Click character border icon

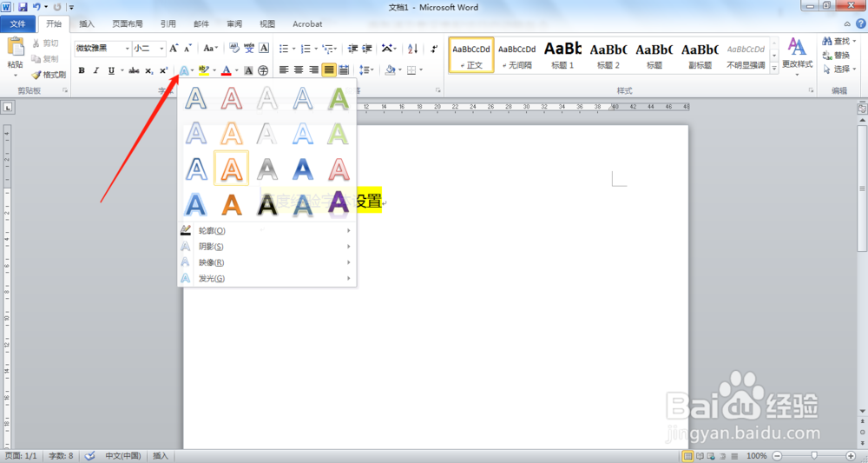coord(264,48)
